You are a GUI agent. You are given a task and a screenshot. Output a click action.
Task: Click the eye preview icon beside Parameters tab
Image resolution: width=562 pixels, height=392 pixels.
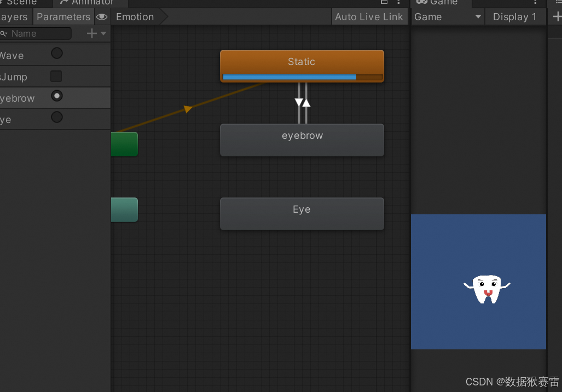[x=102, y=16]
